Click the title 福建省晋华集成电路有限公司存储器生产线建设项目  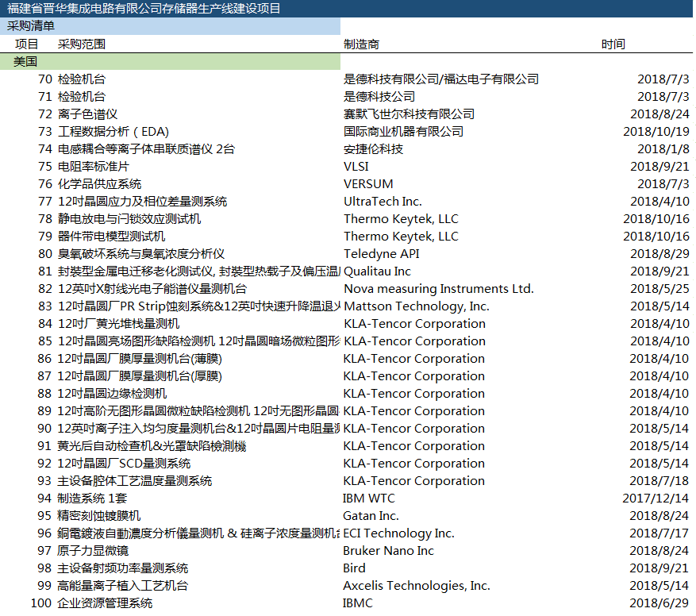144,9
